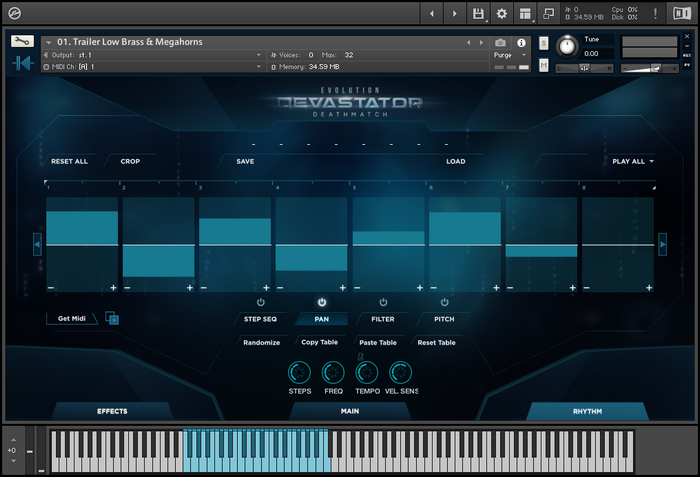Toggle the Step Seq power button
The height and width of the screenshot is (477, 700).
pyautogui.click(x=261, y=302)
